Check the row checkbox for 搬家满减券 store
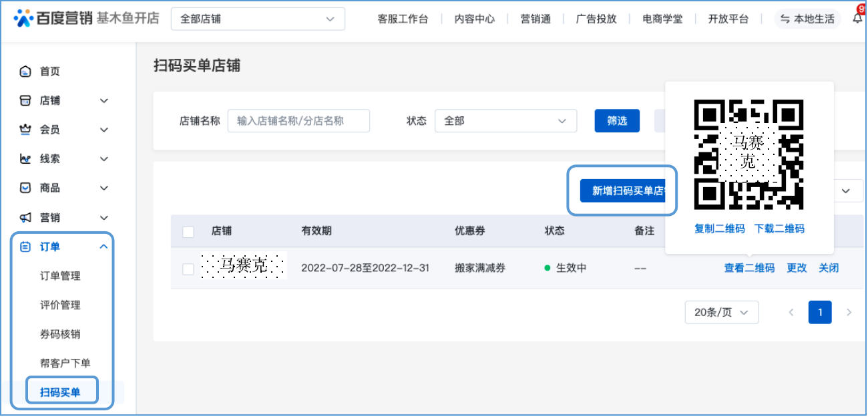This screenshot has width=868, height=417. (188, 269)
